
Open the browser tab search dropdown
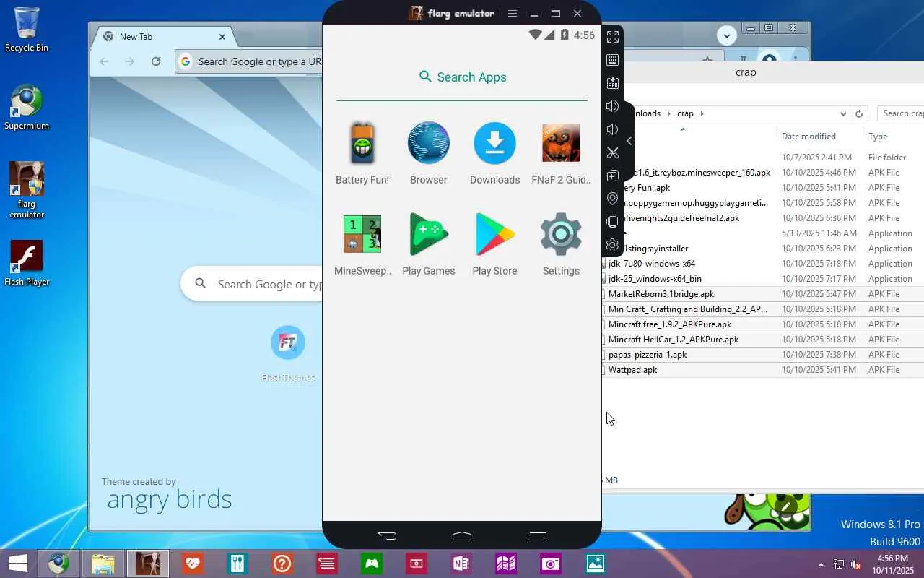click(727, 35)
